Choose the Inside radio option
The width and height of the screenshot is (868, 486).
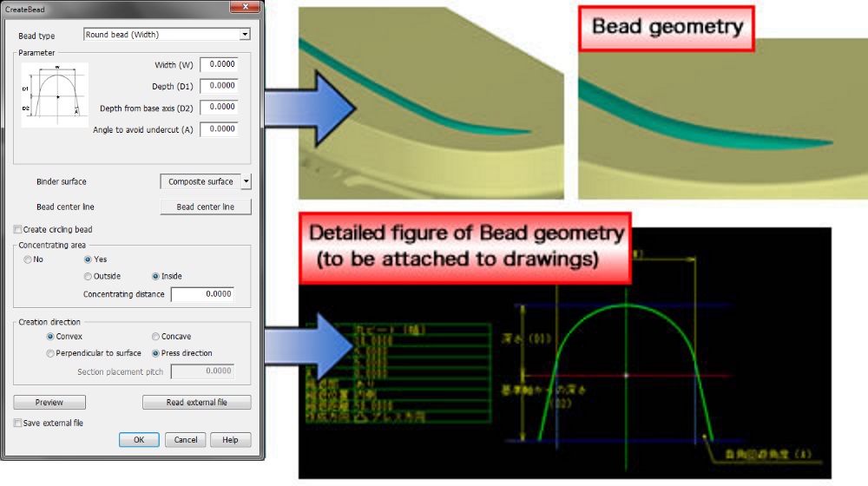click(156, 277)
